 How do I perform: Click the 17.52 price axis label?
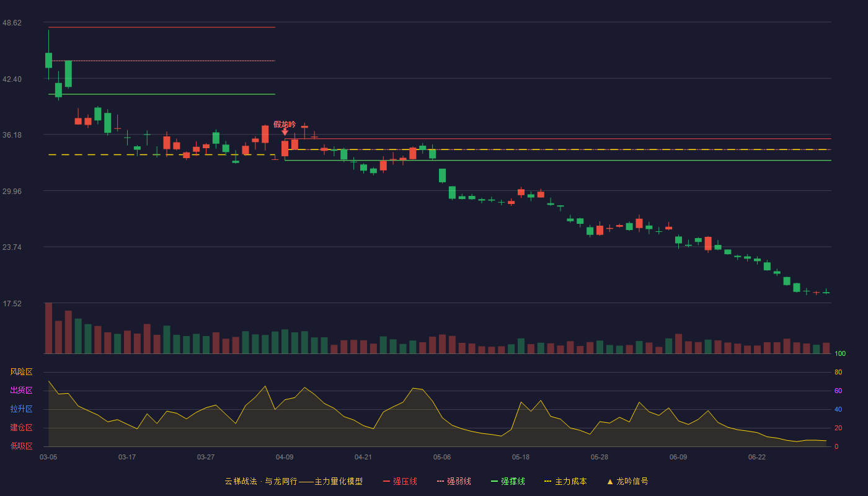click(12, 304)
